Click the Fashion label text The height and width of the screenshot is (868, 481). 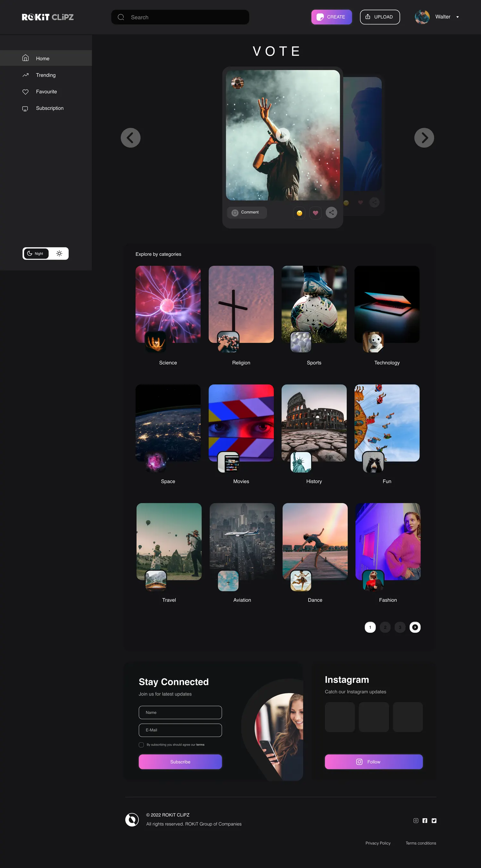pos(388,600)
